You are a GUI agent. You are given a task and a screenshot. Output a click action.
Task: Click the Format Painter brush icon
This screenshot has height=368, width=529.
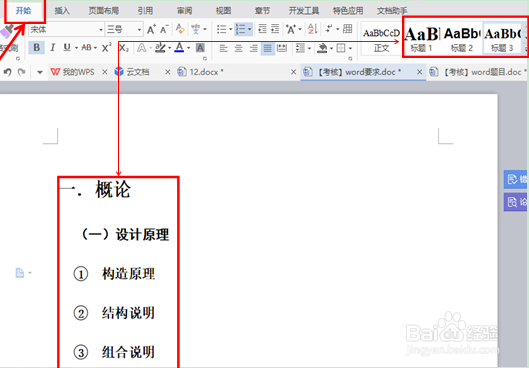tap(7, 31)
